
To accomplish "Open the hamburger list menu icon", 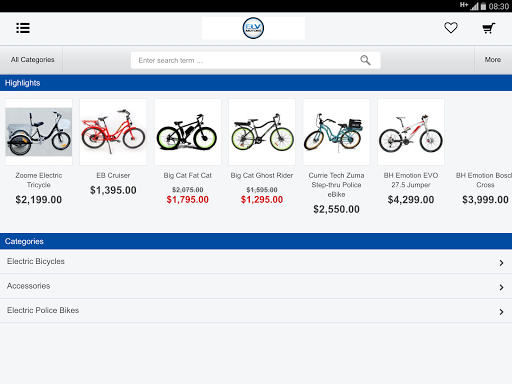I will (23, 28).
